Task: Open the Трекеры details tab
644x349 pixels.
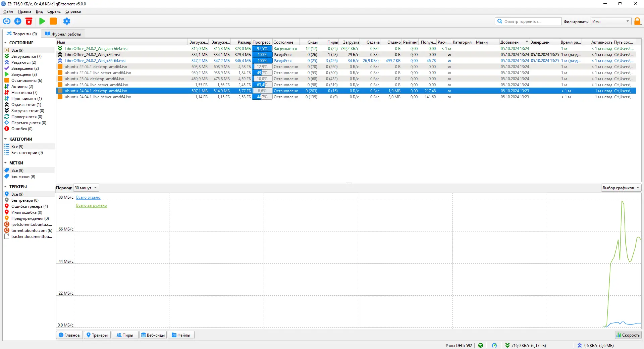Action: click(97, 335)
